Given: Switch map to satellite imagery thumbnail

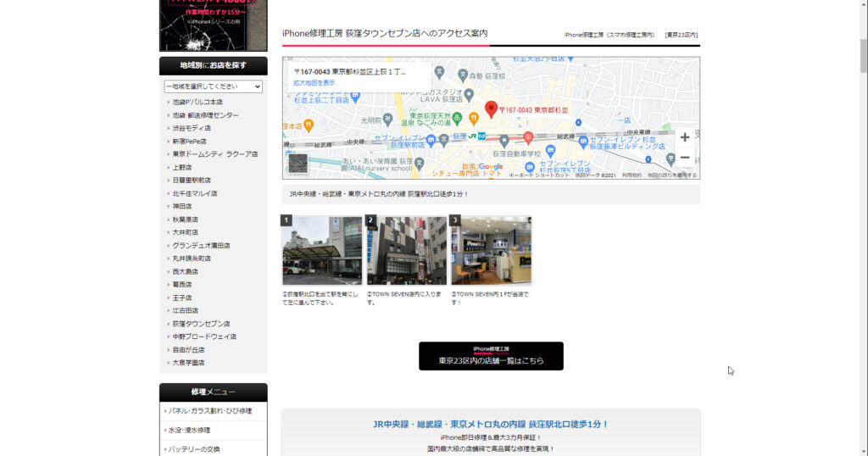Looking at the screenshot, I should (298, 164).
